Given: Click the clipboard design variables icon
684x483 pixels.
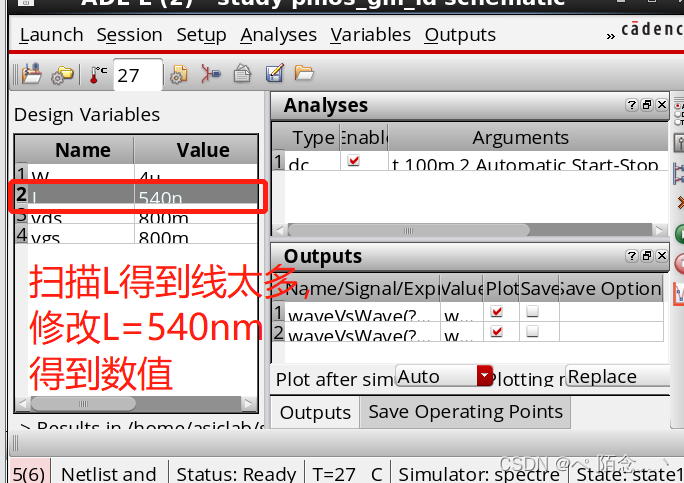Looking at the screenshot, I should pos(242,73).
